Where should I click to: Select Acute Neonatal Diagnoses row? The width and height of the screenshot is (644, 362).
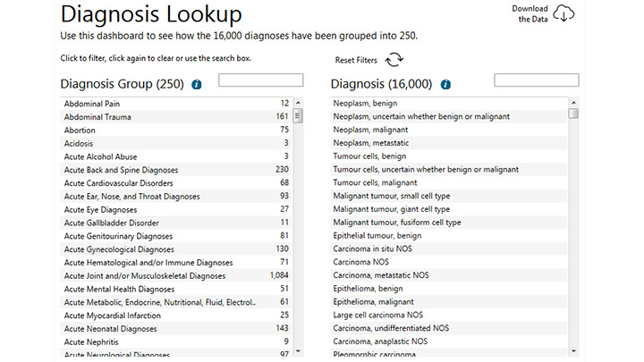tap(176, 328)
